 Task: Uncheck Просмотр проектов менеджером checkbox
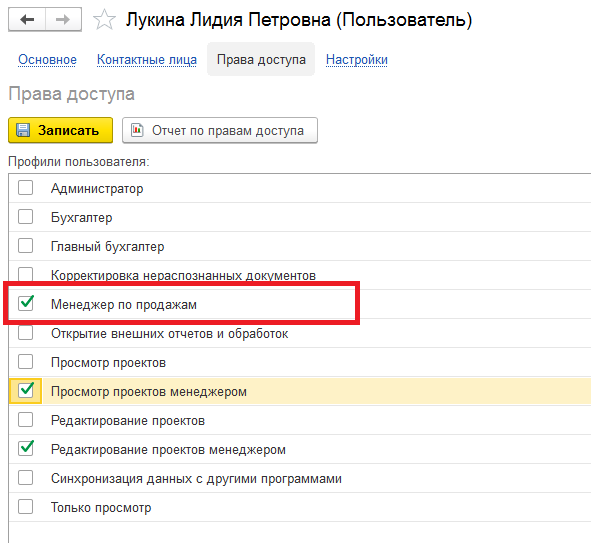(x=26, y=390)
